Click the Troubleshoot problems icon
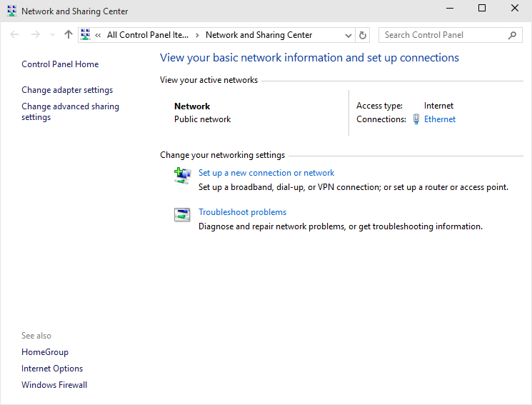Image resolution: width=532 pixels, height=405 pixels. coord(182,214)
